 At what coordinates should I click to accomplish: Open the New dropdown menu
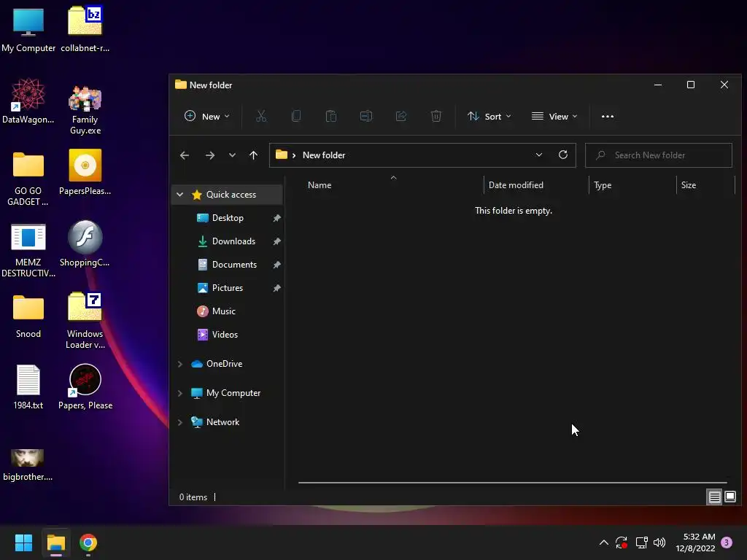coord(206,116)
